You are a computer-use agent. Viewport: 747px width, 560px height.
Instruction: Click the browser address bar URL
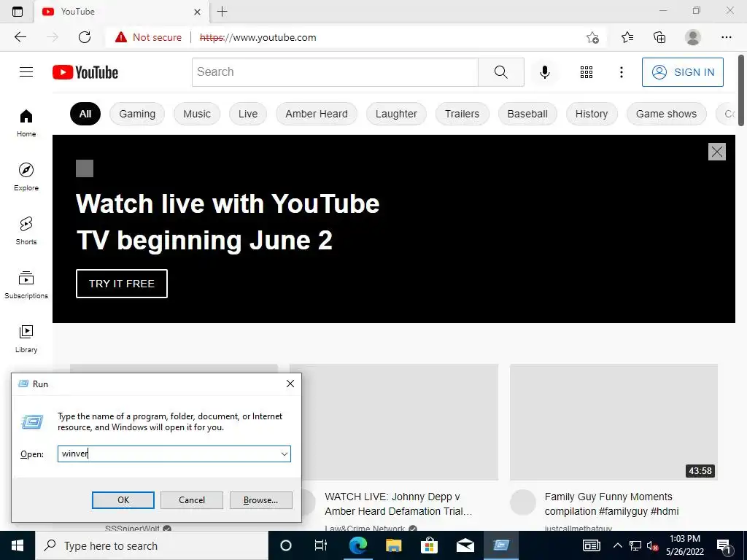point(258,37)
